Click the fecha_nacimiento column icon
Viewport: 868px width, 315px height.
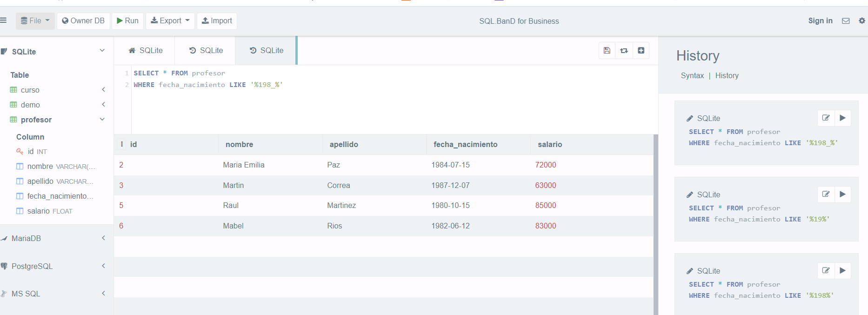pyautogui.click(x=20, y=196)
